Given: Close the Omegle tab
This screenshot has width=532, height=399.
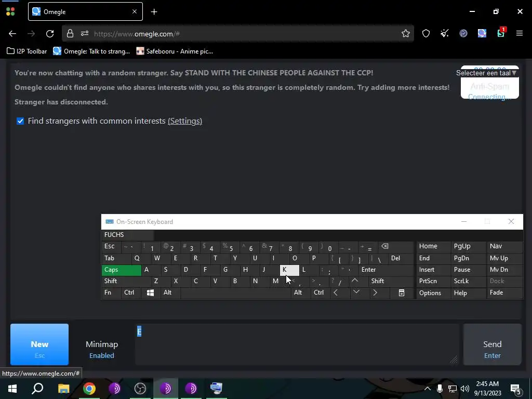Looking at the screenshot, I should 135,11.
